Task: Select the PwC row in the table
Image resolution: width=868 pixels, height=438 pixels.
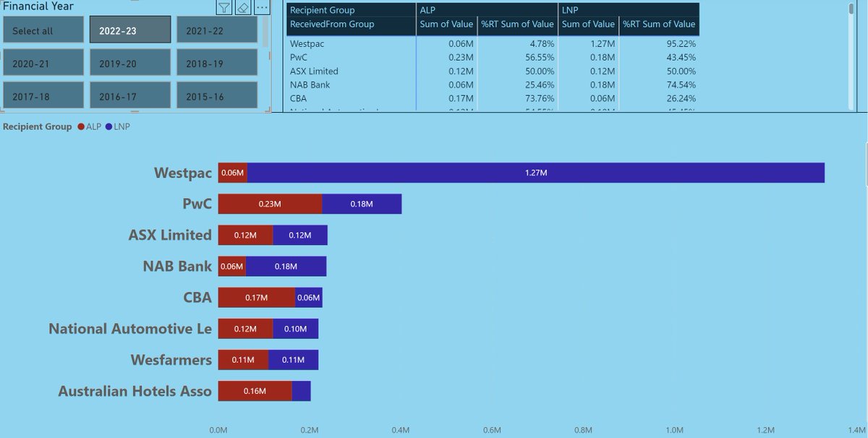Action: (x=493, y=57)
